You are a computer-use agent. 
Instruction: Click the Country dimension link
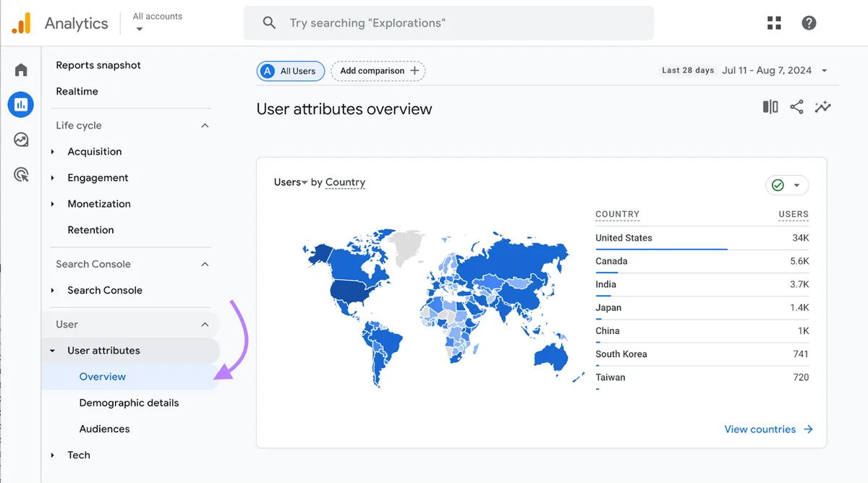pyautogui.click(x=345, y=182)
